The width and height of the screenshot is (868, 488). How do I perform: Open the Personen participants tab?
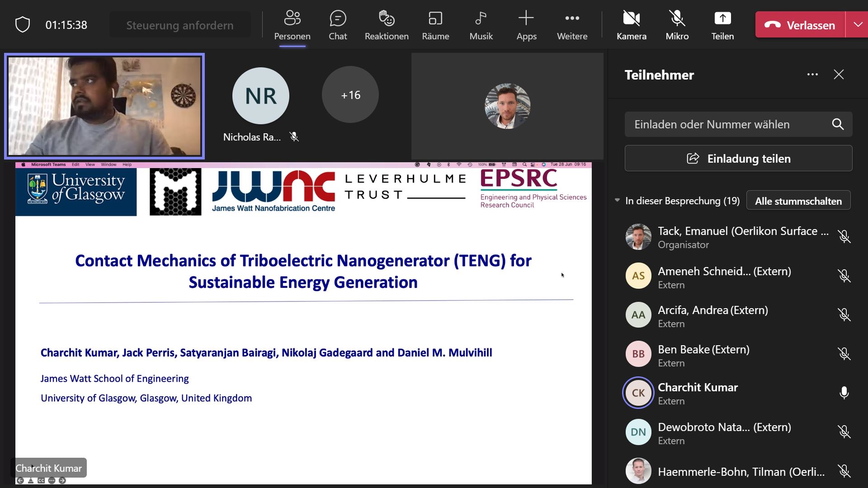pyautogui.click(x=292, y=25)
